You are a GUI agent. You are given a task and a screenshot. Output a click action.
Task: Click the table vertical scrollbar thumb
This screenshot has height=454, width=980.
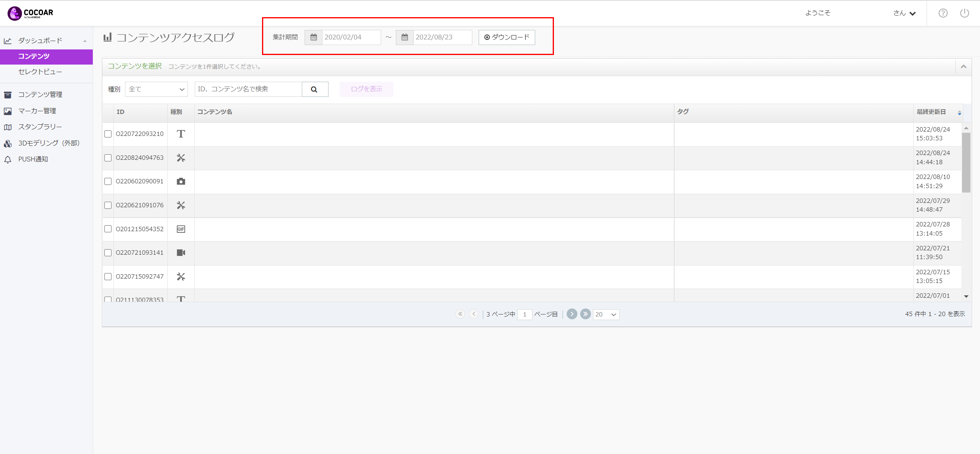tap(966, 163)
